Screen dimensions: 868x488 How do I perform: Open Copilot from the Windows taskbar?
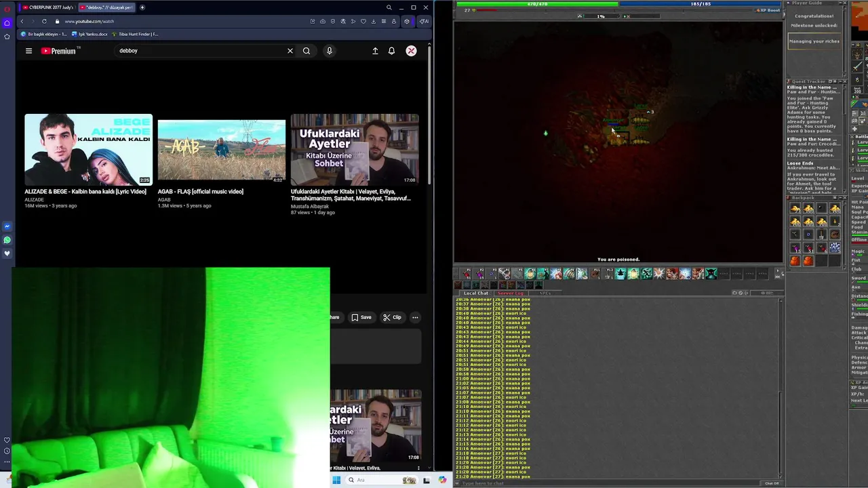[442, 481]
